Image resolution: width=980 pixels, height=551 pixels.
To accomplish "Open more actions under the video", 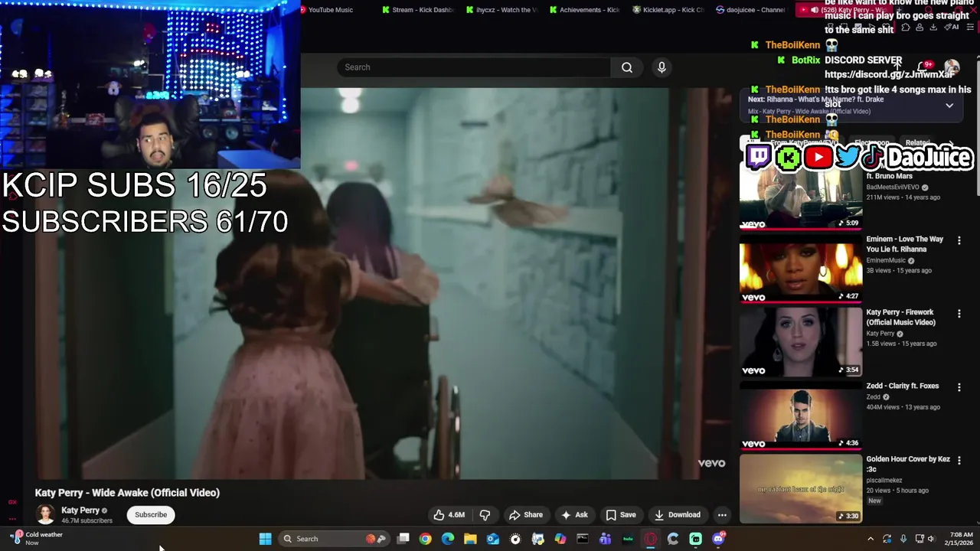I will point(722,515).
